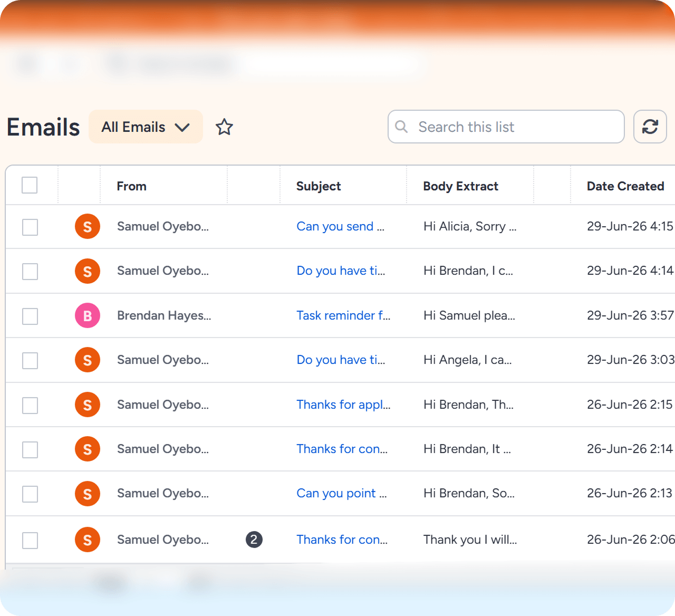Click date '26-Jun-26 2:15'
Image resolution: width=675 pixels, height=616 pixels.
[x=630, y=405]
